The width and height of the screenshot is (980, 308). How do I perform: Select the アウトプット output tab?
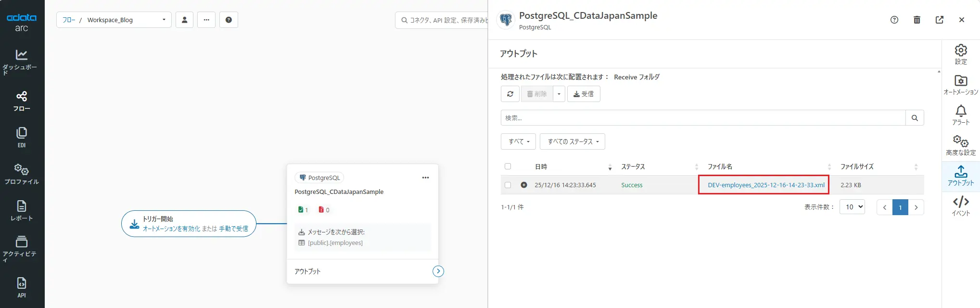pos(961,176)
